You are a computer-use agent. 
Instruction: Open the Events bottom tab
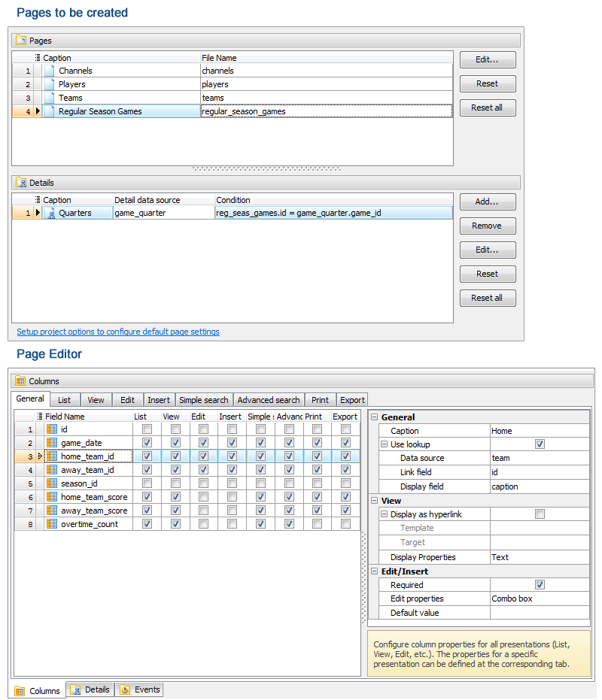140,689
